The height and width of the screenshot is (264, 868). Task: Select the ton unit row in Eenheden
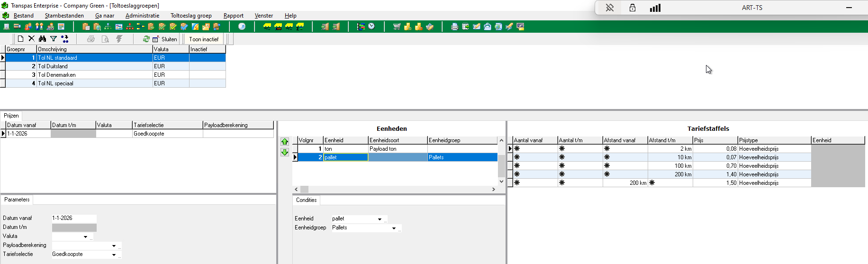coord(398,149)
